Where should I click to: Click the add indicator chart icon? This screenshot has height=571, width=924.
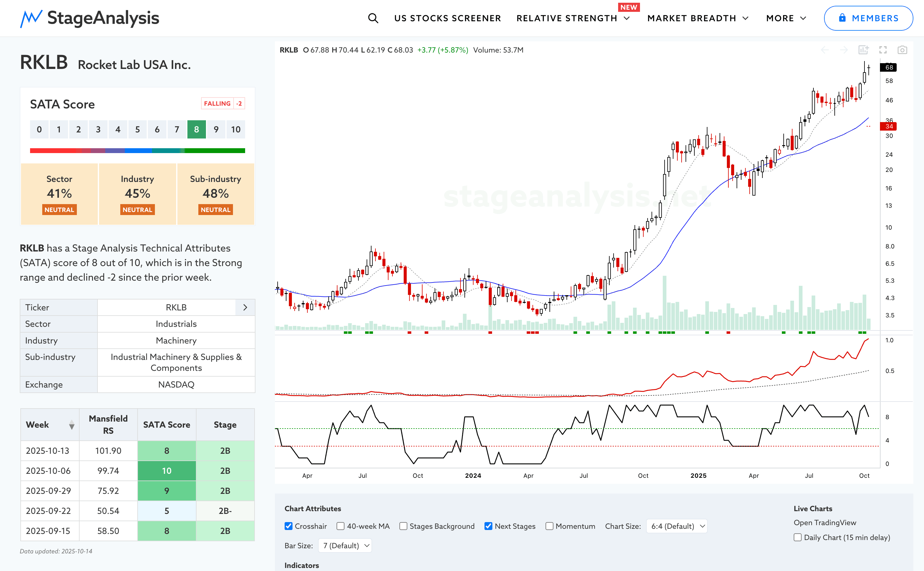pos(863,50)
